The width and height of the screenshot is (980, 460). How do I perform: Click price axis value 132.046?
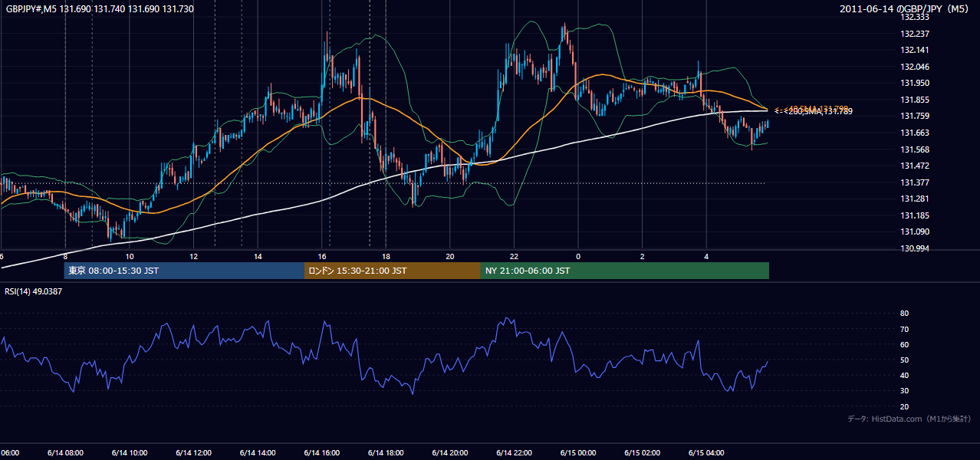click(915, 67)
